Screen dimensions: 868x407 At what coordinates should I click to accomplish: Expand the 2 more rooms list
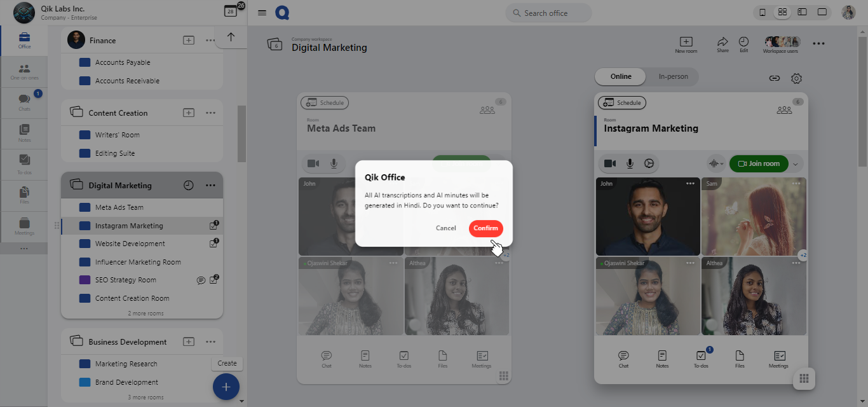146,314
